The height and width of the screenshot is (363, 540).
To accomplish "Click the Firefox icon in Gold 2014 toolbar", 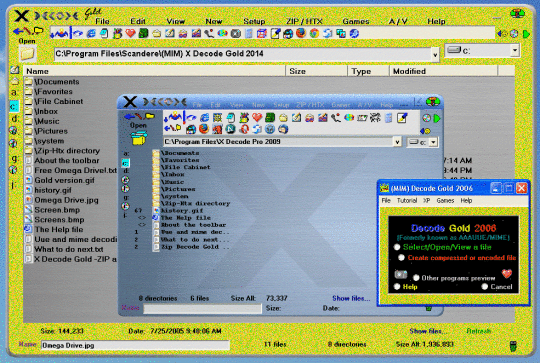I will tap(301, 33).
